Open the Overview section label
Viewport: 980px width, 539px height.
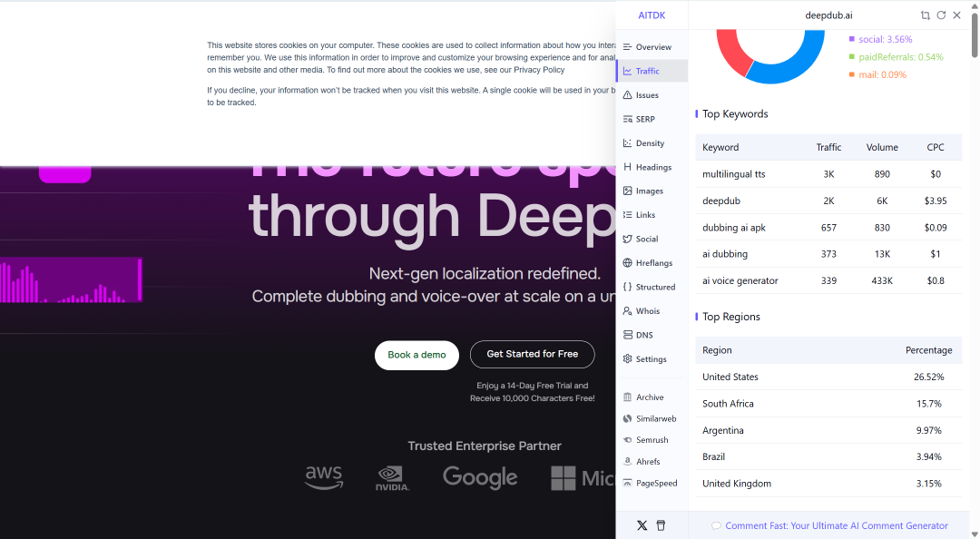click(x=653, y=47)
